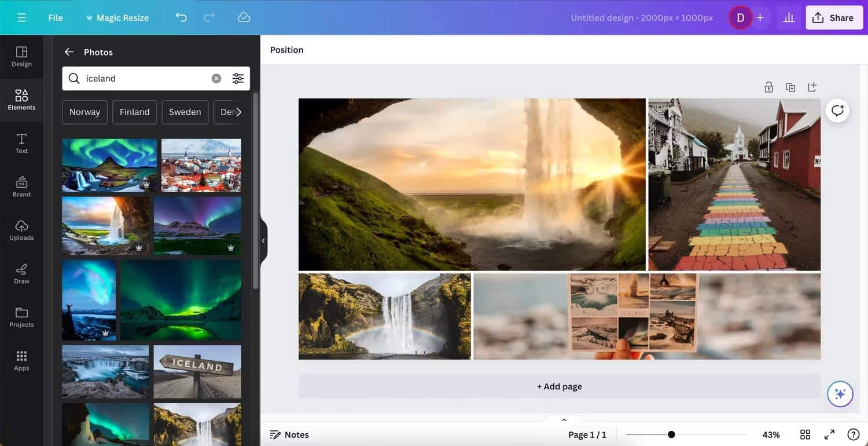Screen dimensions: 868x446
Task: Open the File menu
Action: (55, 17)
